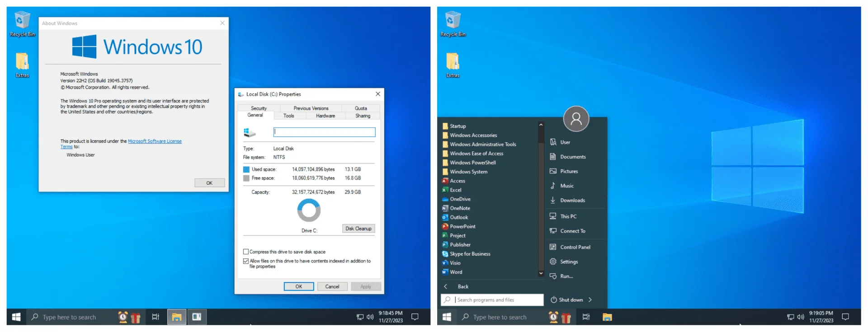Click the licensee name Windows User
Screen dimensions: 868x332
click(x=80, y=155)
